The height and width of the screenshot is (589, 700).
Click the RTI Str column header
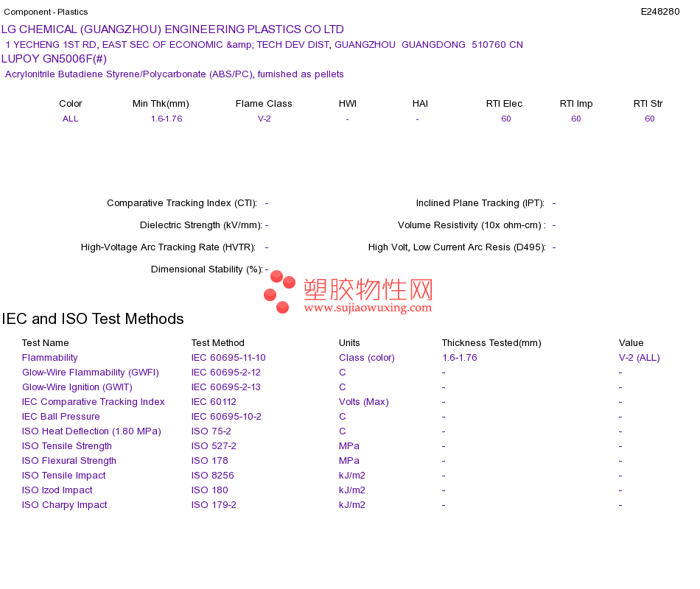(648, 104)
